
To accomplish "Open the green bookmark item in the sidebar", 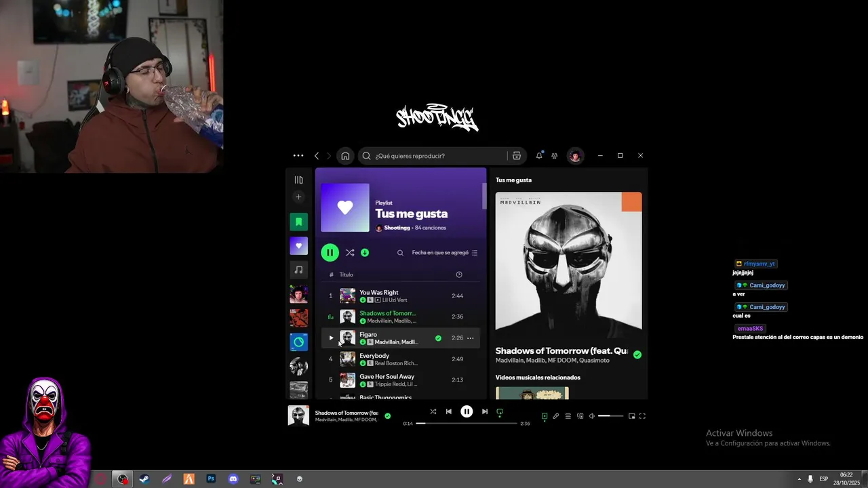I will (298, 222).
